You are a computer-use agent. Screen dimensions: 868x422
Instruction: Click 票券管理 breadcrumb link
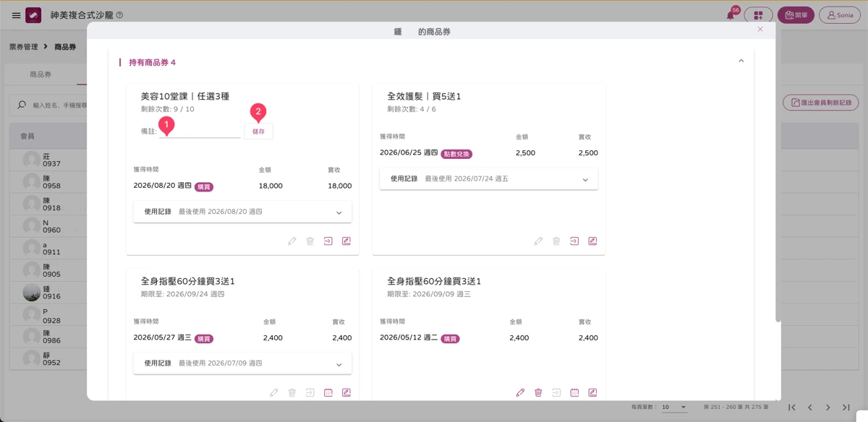[x=23, y=47]
